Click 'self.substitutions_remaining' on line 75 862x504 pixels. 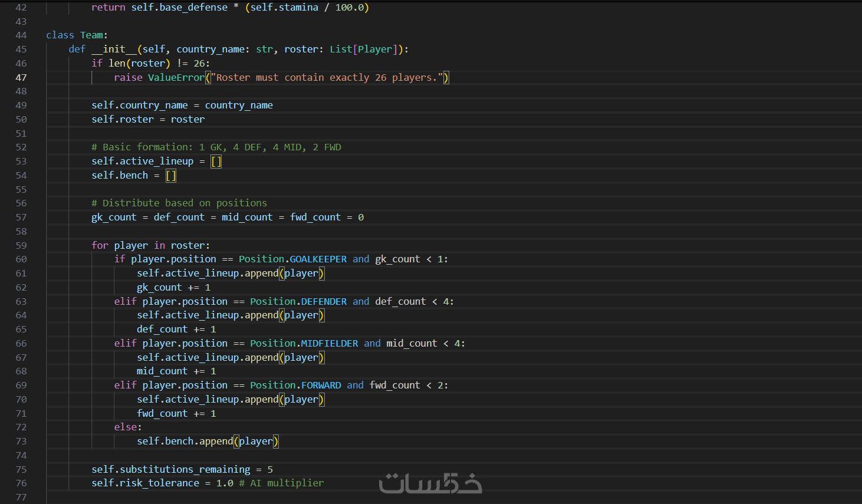[171, 470]
